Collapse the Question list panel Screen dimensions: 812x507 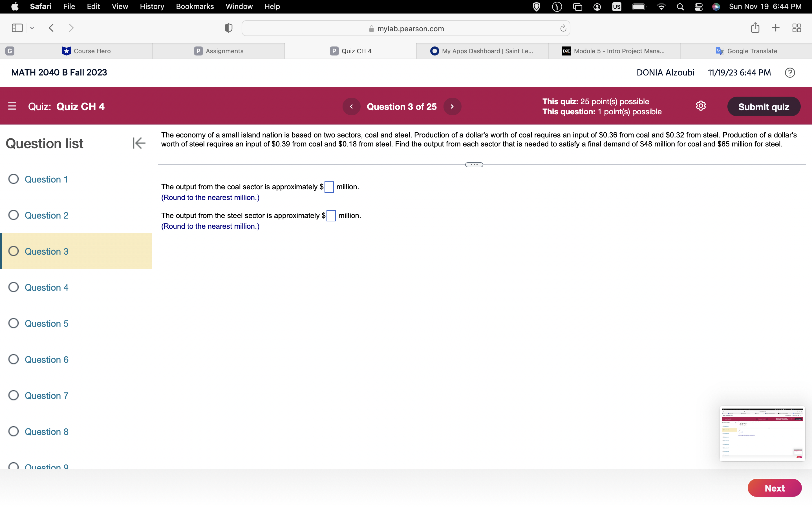(x=139, y=143)
